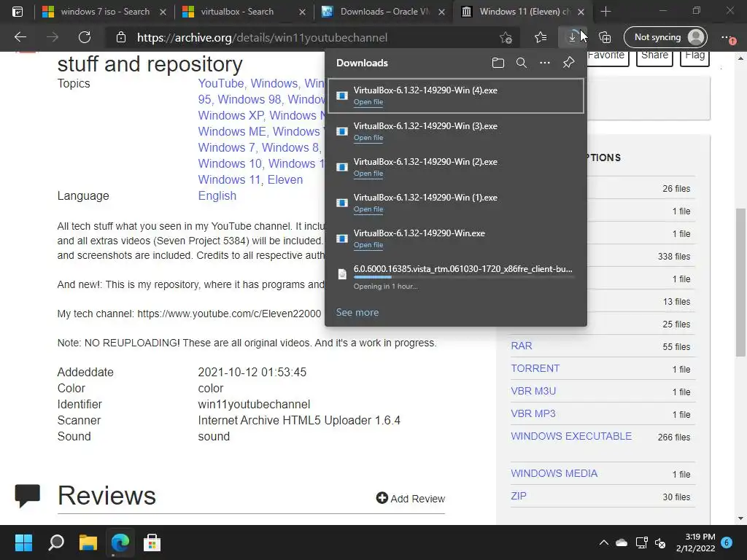
Task: Select the Windows 11 (Eleven) tab
Action: 522,12
